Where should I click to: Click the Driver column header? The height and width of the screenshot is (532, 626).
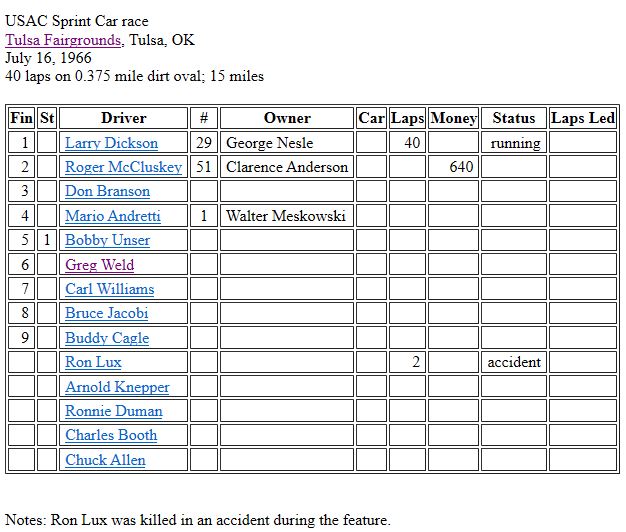click(x=123, y=118)
